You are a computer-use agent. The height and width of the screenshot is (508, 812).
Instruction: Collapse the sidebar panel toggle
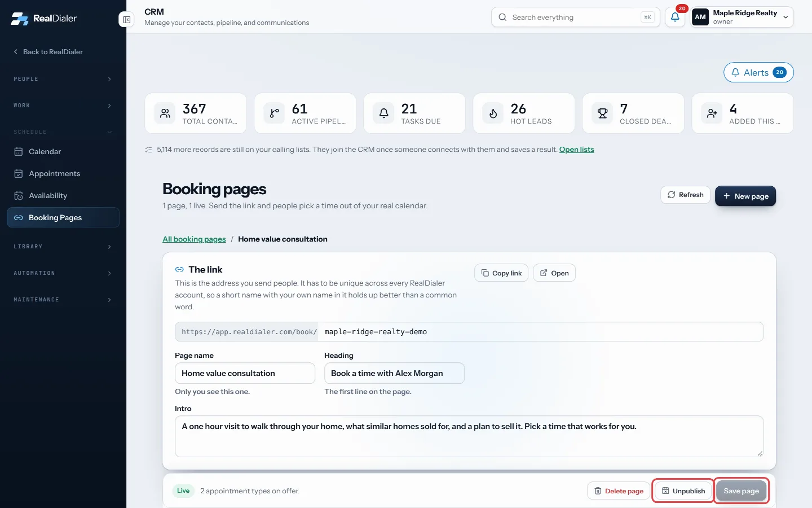(126, 20)
